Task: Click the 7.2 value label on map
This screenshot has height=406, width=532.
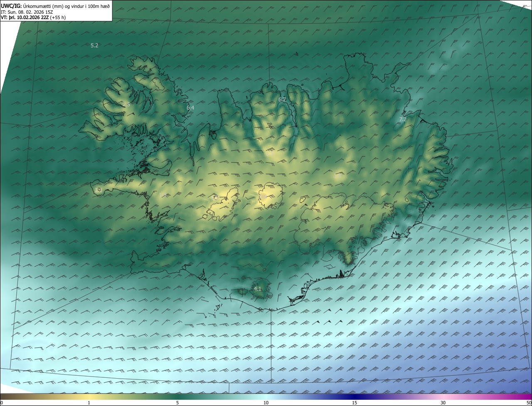Action: pos(402,119)
